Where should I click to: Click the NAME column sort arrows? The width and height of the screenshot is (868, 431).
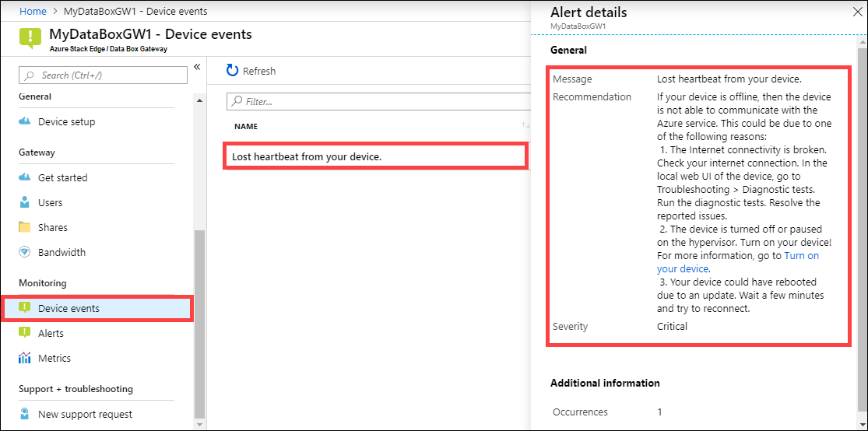point(525,126)
